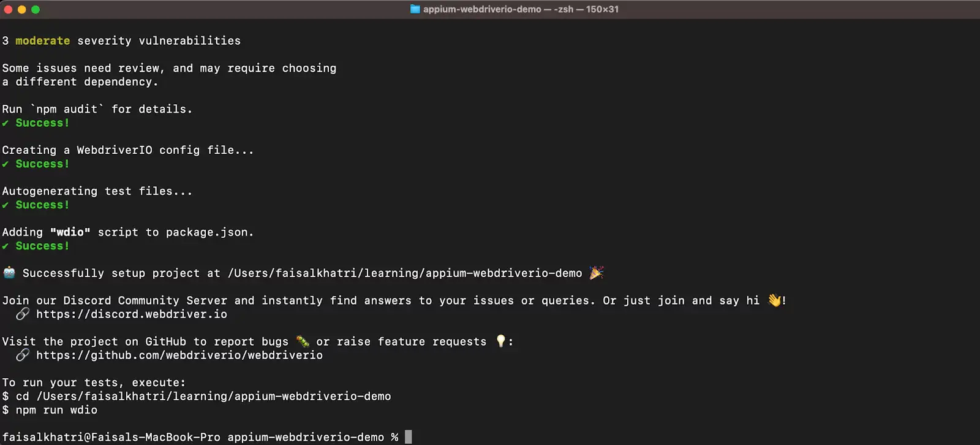The width and height of the screenshot is (980, 445).
Task: Click 'Success!' under 'Creating a WebdriverIO config file'
Action: [42, 164]
